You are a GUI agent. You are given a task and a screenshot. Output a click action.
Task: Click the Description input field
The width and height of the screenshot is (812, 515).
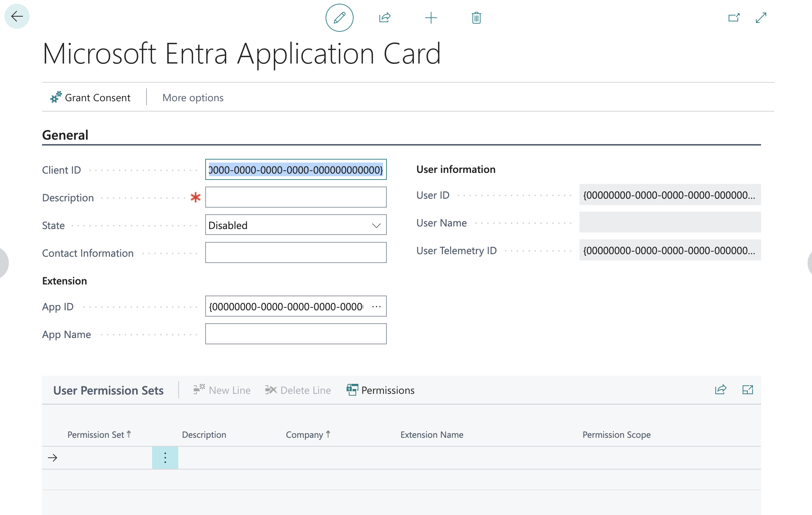[296, 197]
